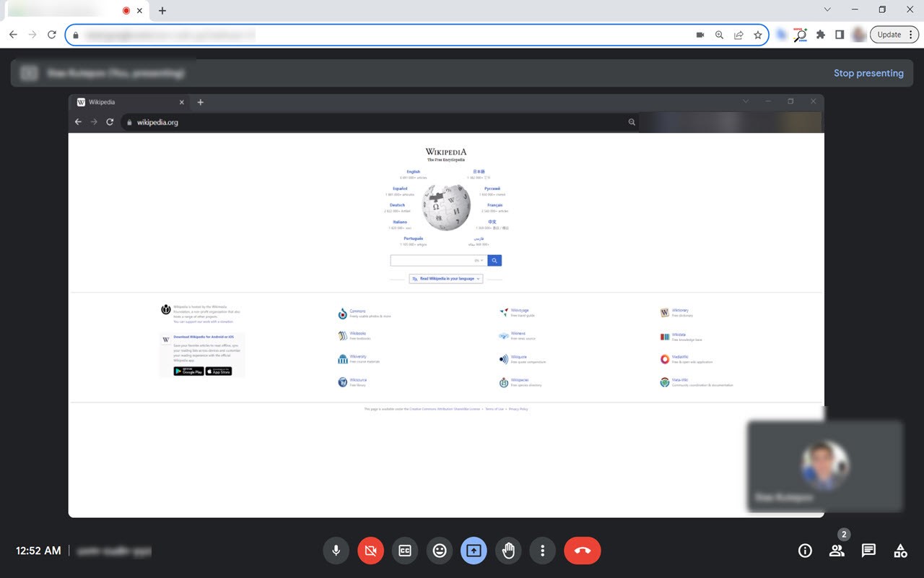This screenshot has height=578, width=924.
Task: Open the MediaWiki project link
Action: click(x=680, y=357)
